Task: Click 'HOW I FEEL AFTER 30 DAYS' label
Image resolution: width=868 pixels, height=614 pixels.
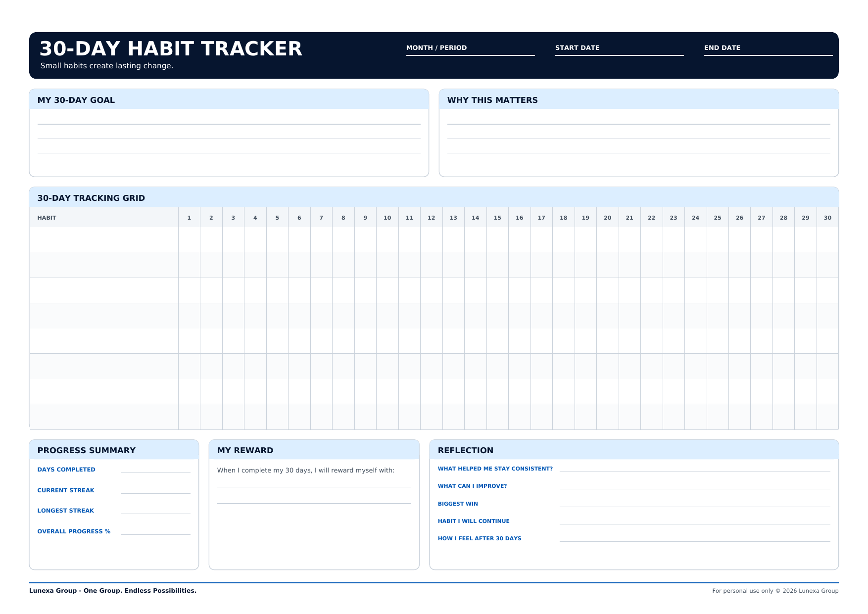Action: (x=480, y=538)
